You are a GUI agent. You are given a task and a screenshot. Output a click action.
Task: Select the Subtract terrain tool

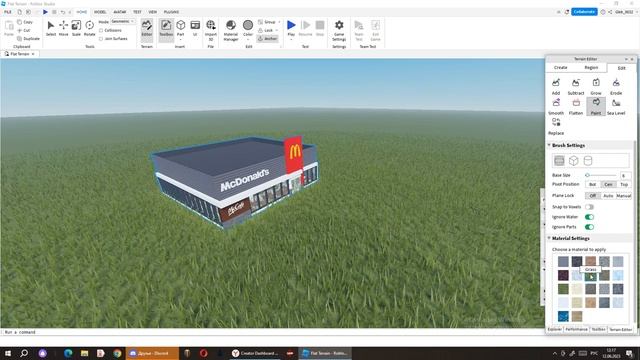point(576,87)
